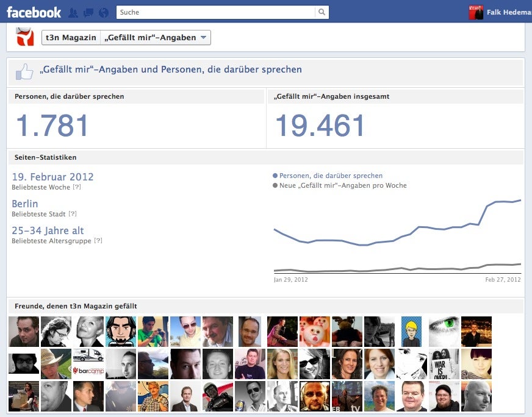The height and width of the screenshot is (417, 532).
Task: Click the 25–34 Jahre alt statistic
Action: (x=48, y=230)
